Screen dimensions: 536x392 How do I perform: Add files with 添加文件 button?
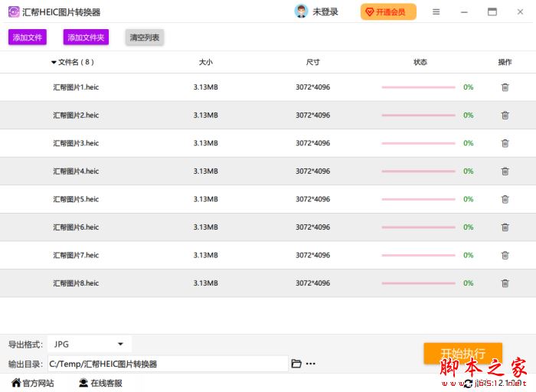[x=28, y=38]
